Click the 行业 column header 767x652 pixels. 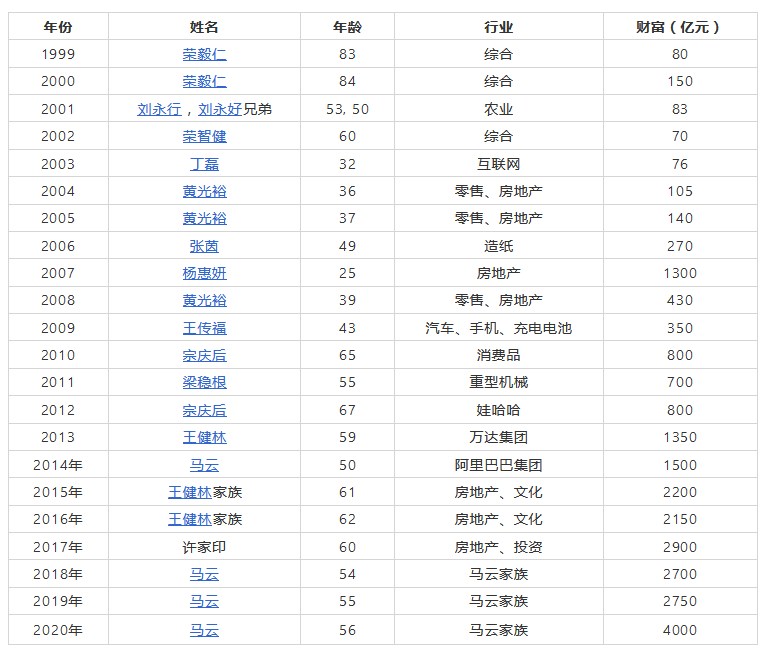[x=498, y=26]
